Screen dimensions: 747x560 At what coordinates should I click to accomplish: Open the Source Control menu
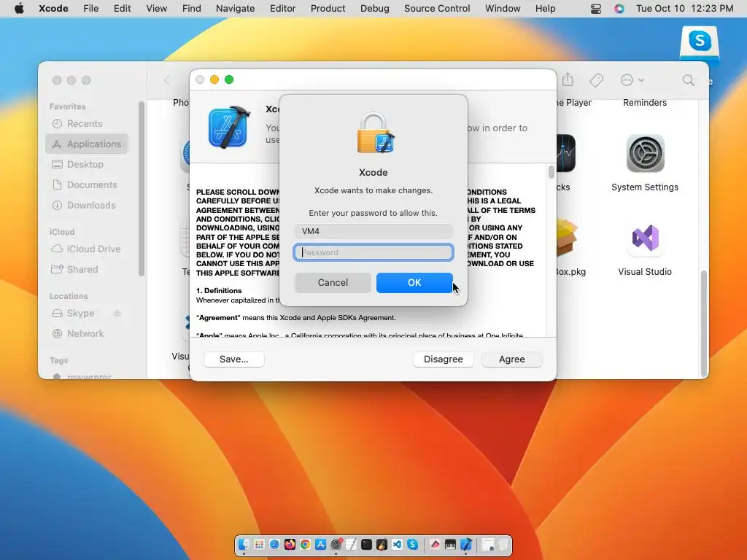pos(437,9)
